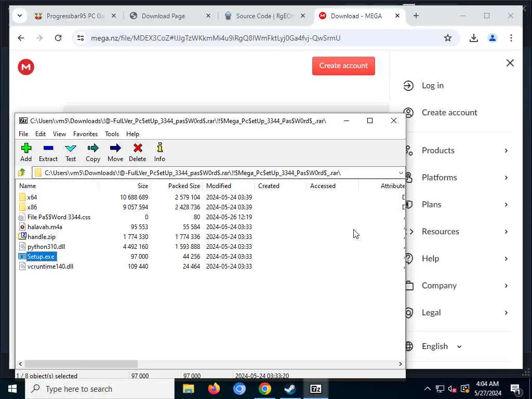
Task: Click the taskbar search box
Action: tap(100, 389)
